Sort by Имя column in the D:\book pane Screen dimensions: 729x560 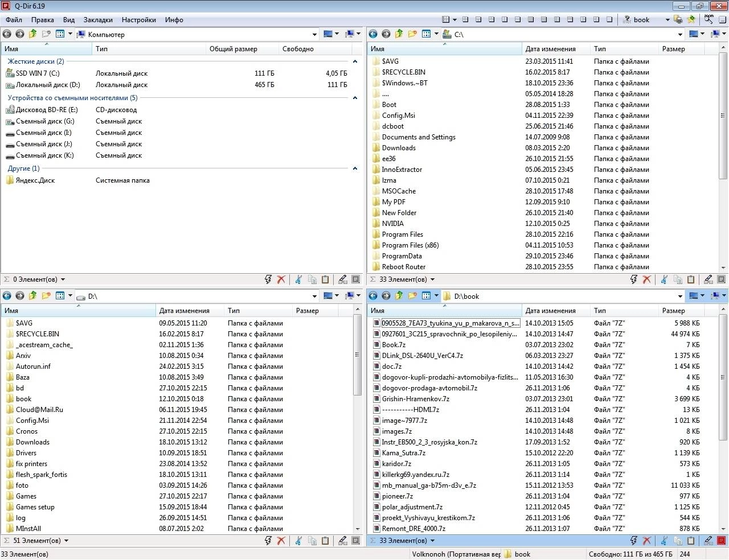(x=444, y=311)
